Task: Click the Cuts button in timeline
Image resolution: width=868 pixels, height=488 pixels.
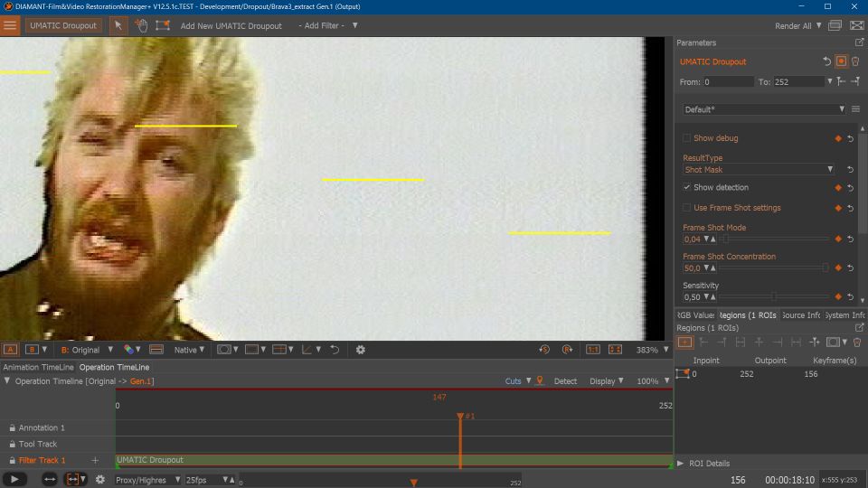Action: point(513,381)
